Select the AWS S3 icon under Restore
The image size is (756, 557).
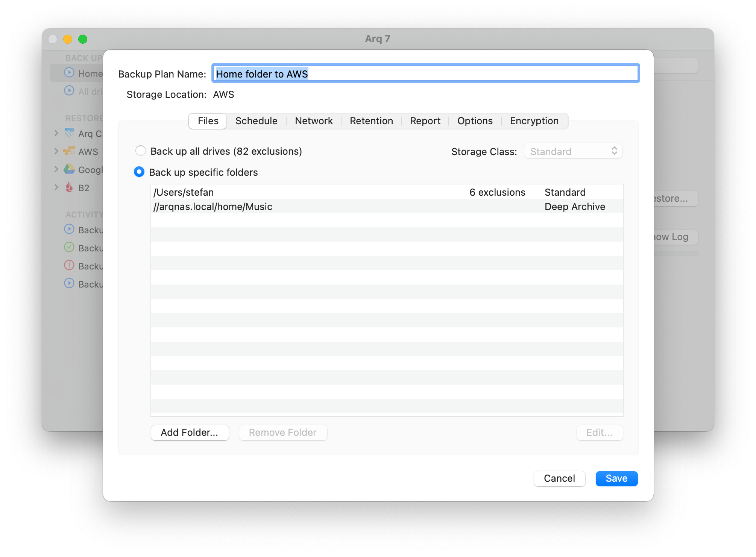(70, 151)
